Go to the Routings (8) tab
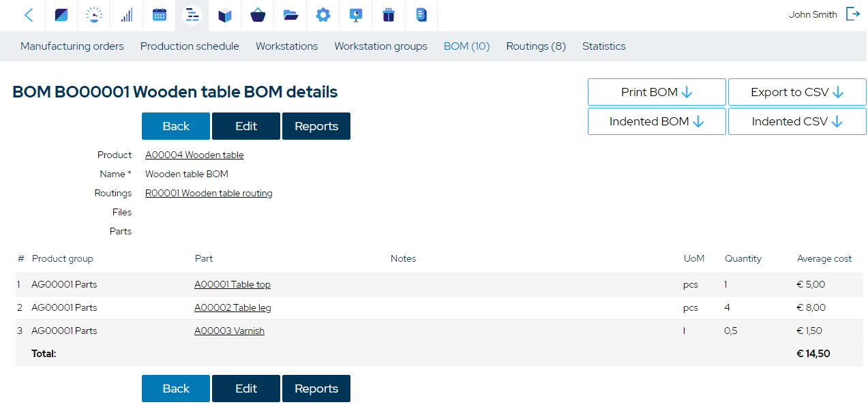 click(x=536, y=46)
